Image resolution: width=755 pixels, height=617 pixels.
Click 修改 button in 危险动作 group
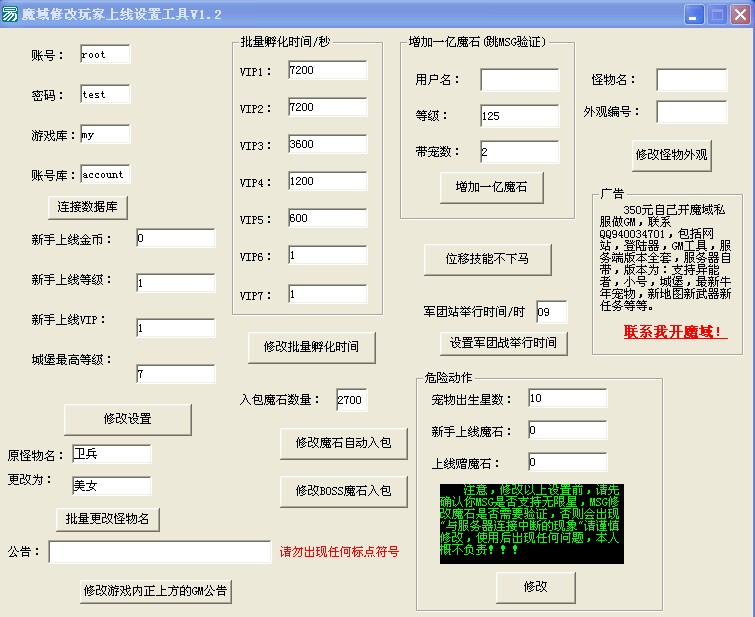click(x=536, y=586)
